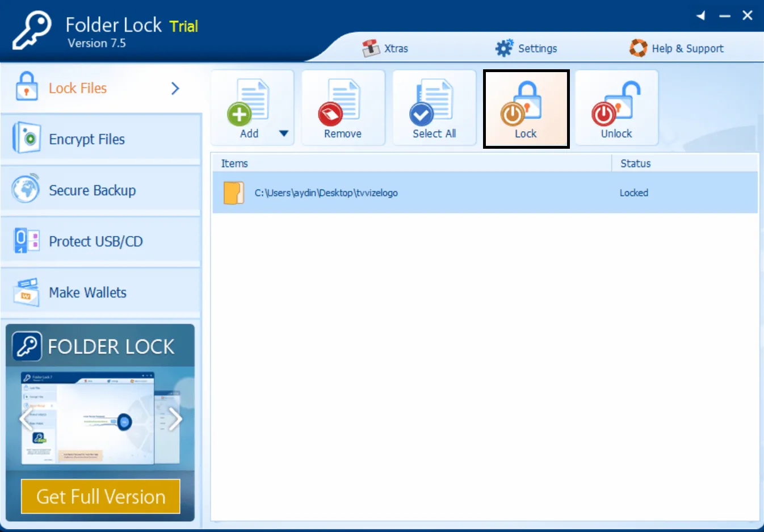Open Xtras from the top bar
The height and width of the screenshot is (532, 764).
point(386,49)
